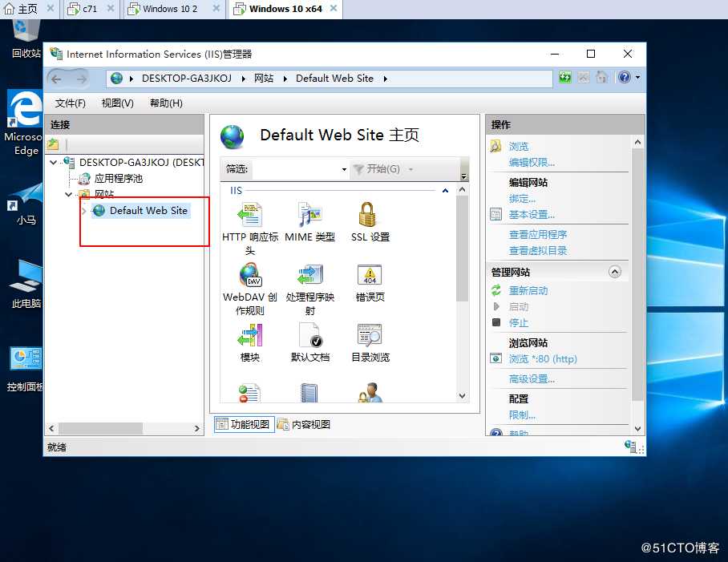Click the 控制面板 desktop icon
The height and width of the screenshot is (562, 728).
point(26,370)
